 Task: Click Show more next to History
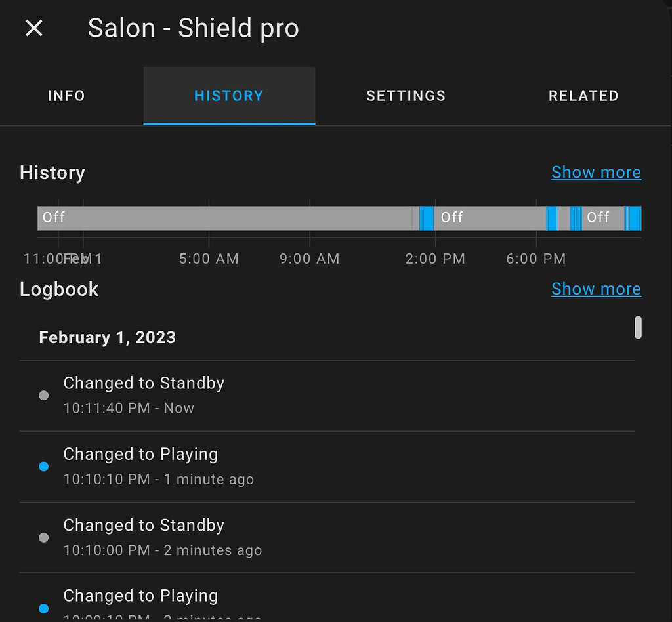(x=596, y=172)
